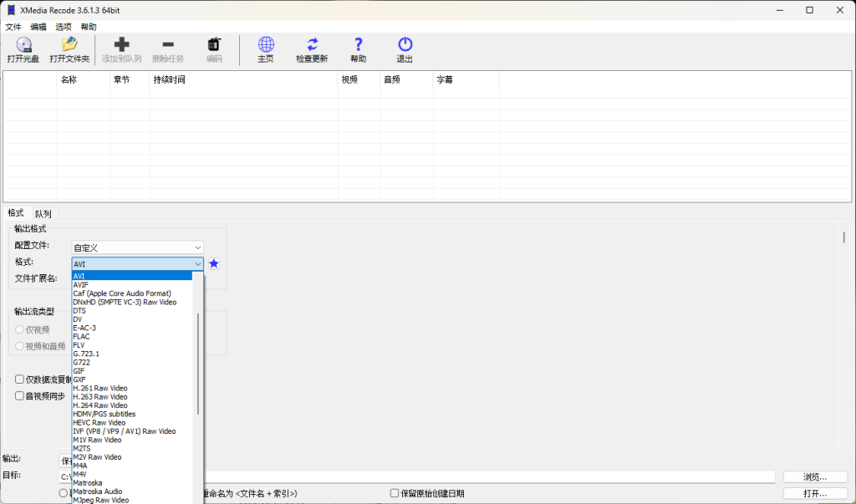Collapse the 格式 format dropdown arrow

[197, 264]
